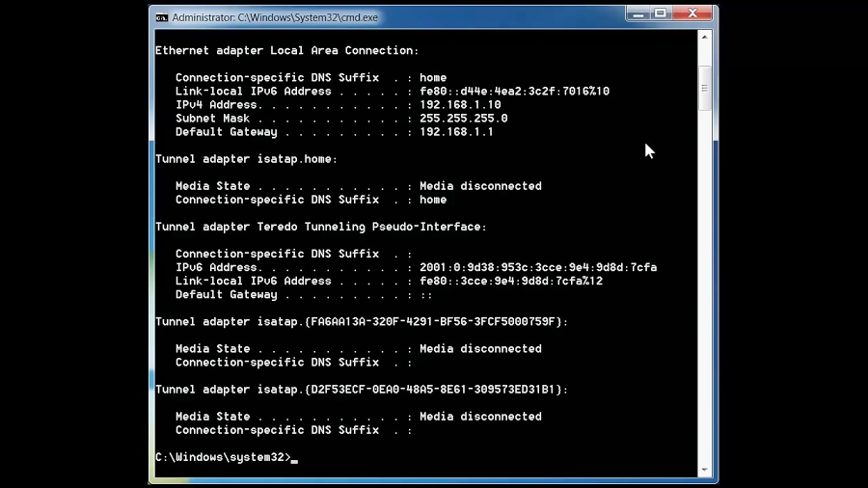Viewport: 868px width, 488px height.
Task: Click 'Media disconnected' under the FA6AA13A adapter
Action: 480,348
